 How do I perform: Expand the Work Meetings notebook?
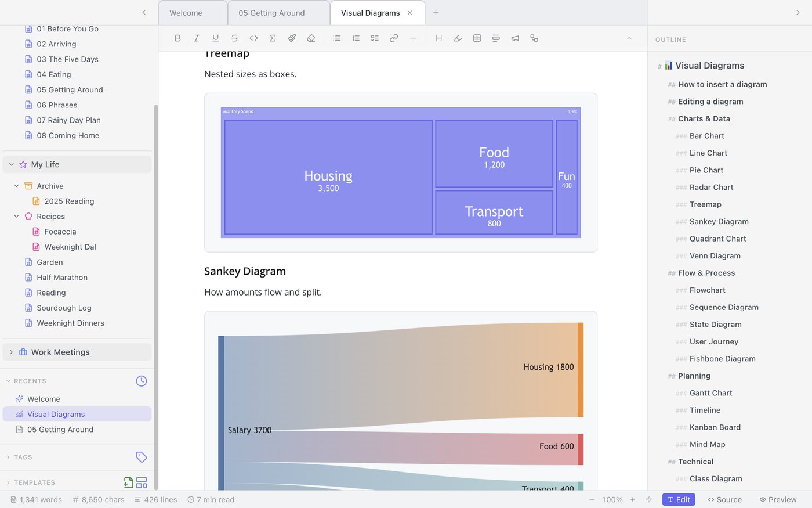(11, 352)
